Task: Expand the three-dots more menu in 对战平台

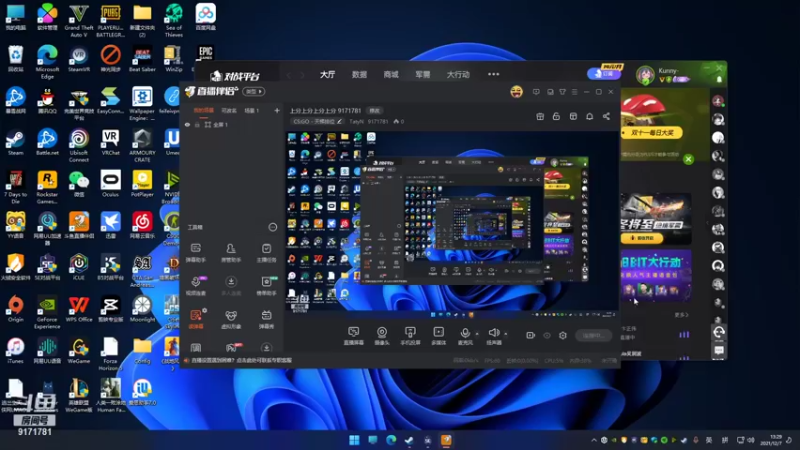Action: click(x=493, y=74)
